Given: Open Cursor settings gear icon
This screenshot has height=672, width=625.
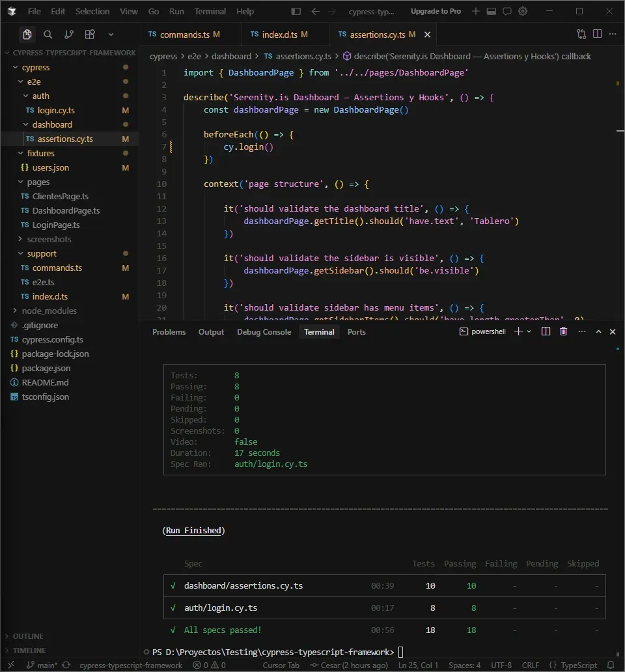Looking at the screenshot, I should click(523, 11).
